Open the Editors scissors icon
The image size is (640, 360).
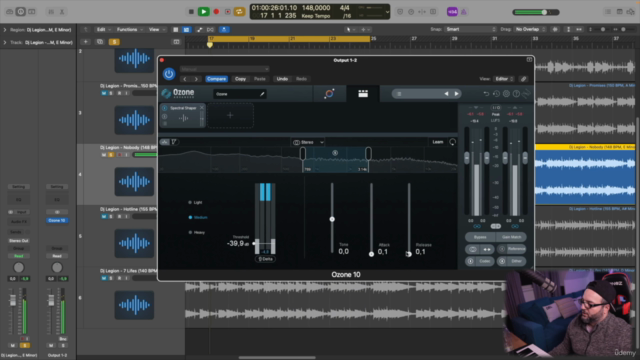pyautogui.click(x=62, y=12)
